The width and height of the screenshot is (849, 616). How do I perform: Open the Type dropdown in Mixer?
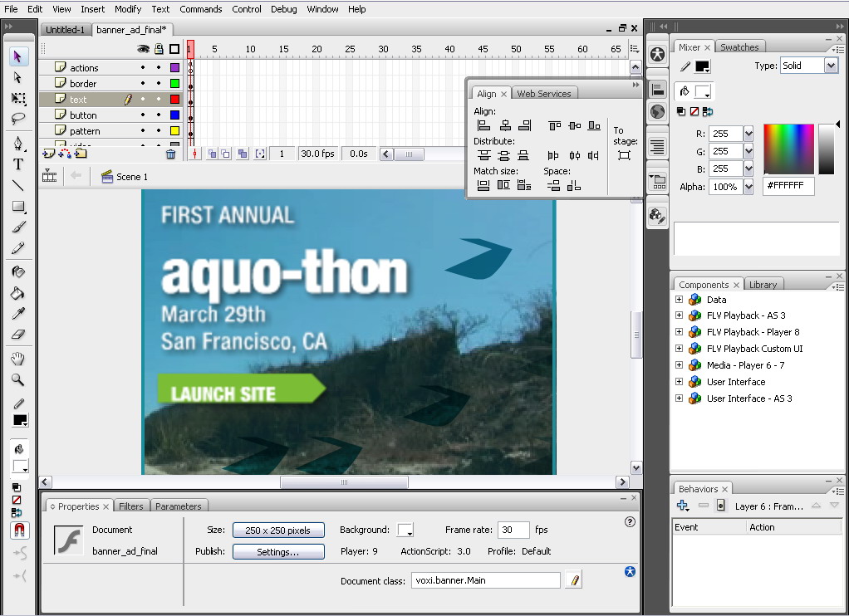pos(831,66)
